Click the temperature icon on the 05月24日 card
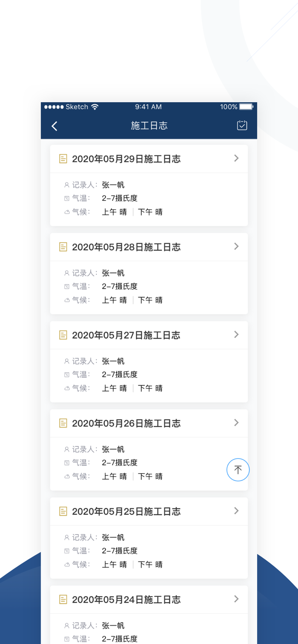The width and height of the screenshot is (298, 644). [x=66, y=639]
